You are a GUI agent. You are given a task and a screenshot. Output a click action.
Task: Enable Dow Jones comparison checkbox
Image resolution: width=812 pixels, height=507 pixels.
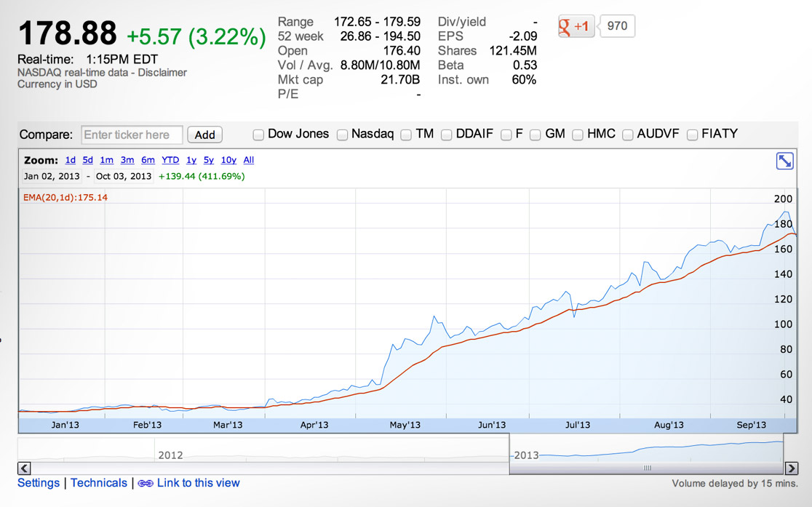(x=258, y=135)
